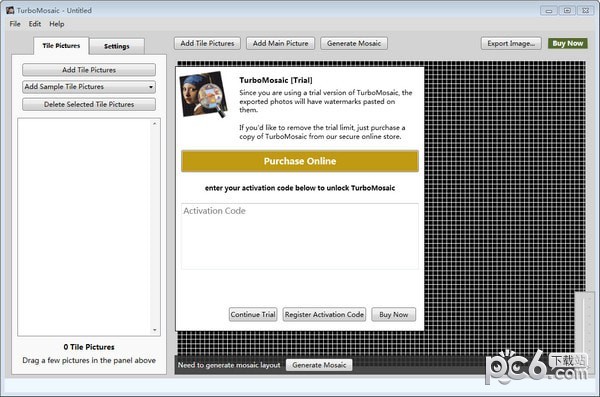The width and height of the screenshot is (600, 397).
Task: Click 'Need to generate mosaic layout' text
Action: pyautogui.click(x=229, y=365)
